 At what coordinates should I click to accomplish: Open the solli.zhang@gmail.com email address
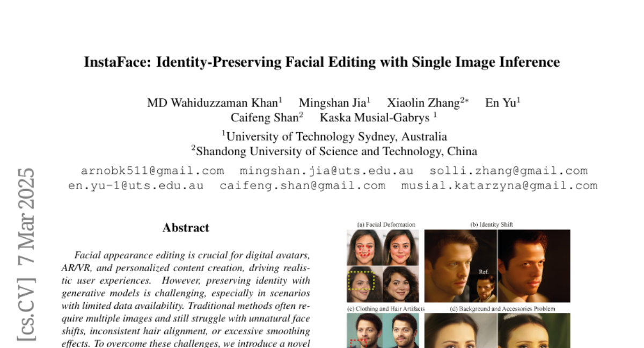[508, 171]
